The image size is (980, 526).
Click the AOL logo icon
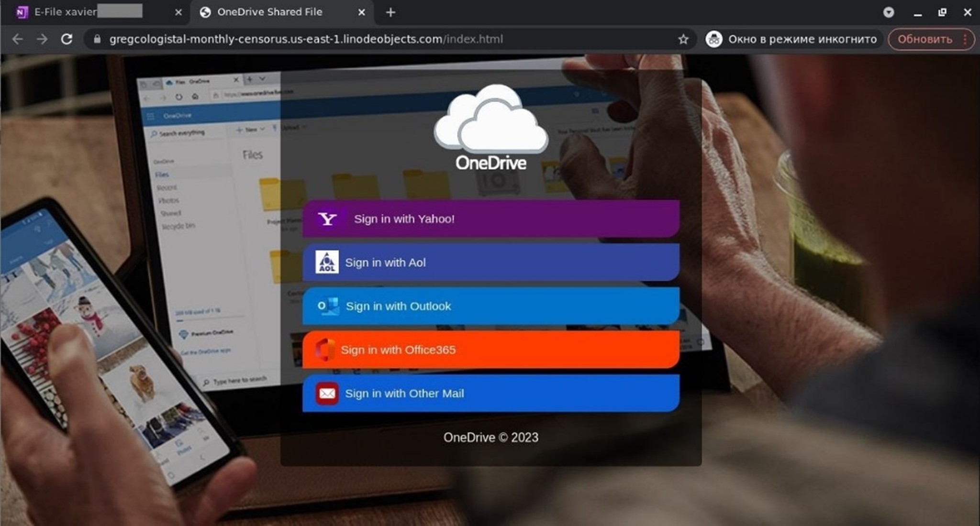pos(327,262)
